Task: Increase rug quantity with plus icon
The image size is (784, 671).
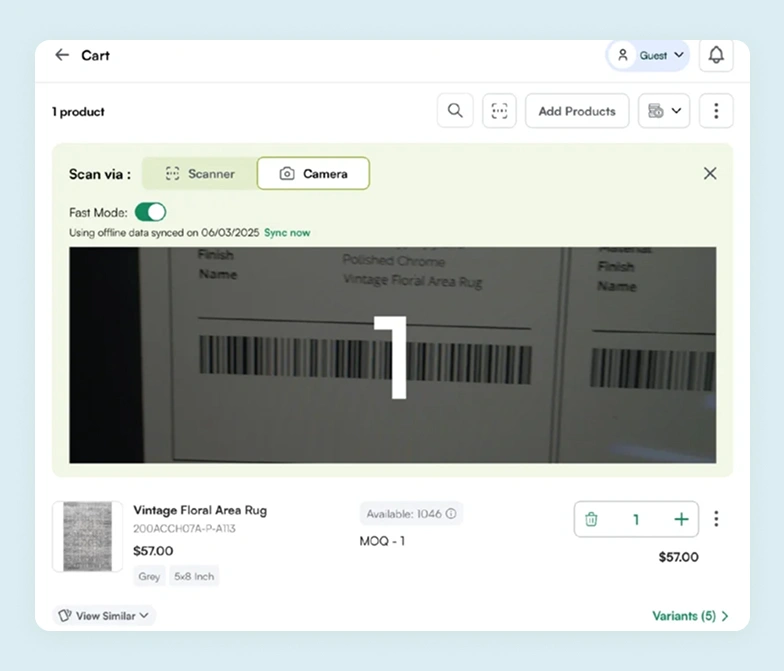Action: click(681, 519)
